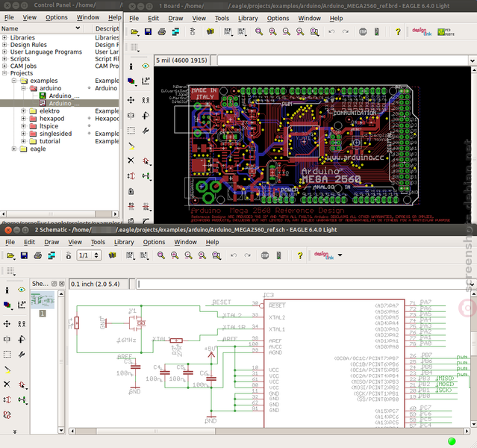477x448 pixels.
Task: Open the Name column dropdown in Control Panel
Action: (78, 28)
